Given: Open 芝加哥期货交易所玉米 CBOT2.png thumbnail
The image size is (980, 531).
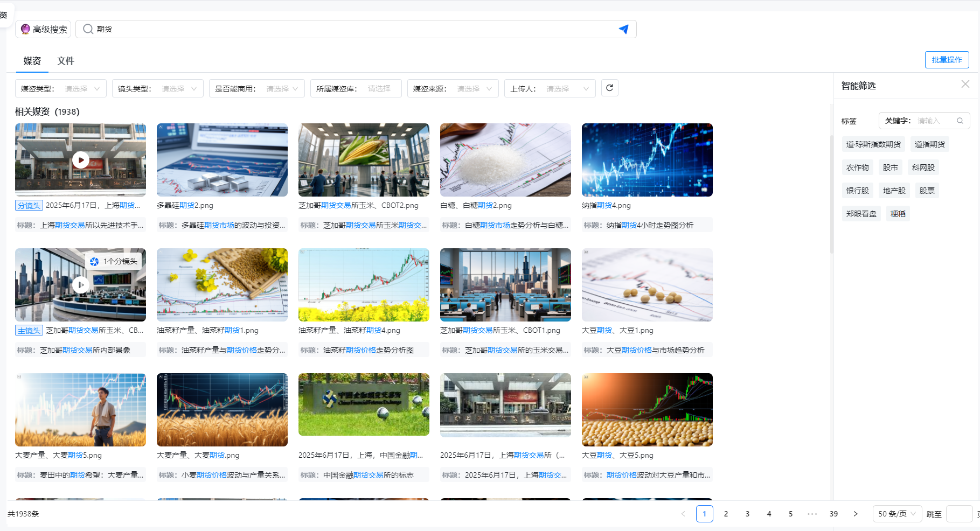Looking at the screenshot, I should pos(364,160).
